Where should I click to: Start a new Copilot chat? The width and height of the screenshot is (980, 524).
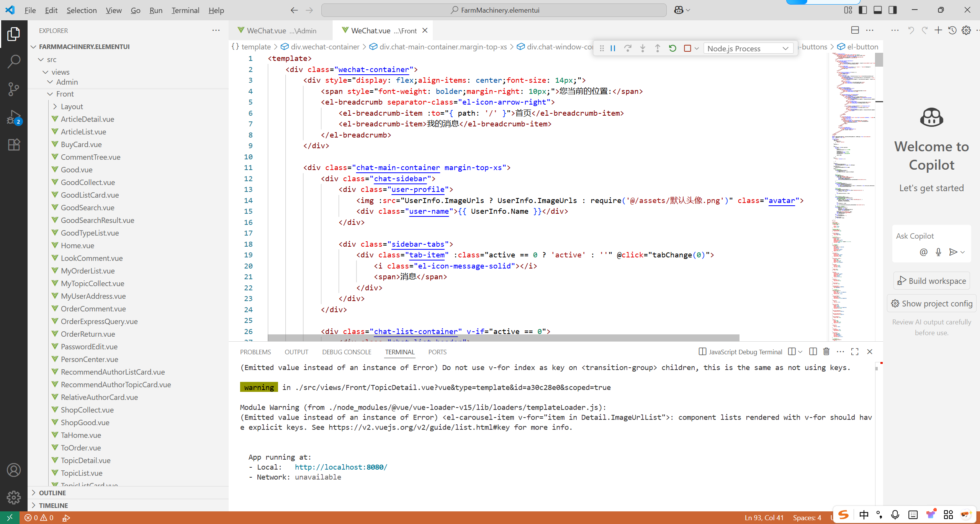(x=938, y=30)
